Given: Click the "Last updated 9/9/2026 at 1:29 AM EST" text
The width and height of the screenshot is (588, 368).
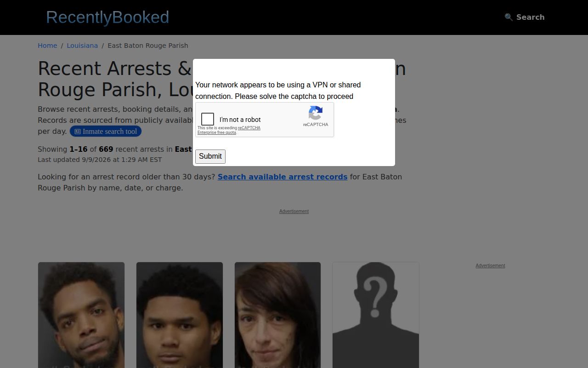Looking at the screenshot, I should point(100,160).
